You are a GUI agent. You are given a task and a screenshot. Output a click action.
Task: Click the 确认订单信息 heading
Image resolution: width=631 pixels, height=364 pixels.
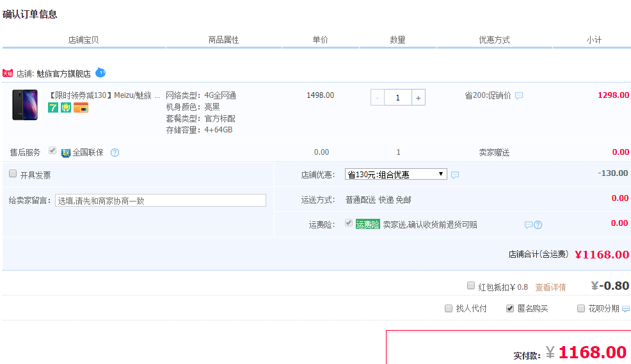30,15
